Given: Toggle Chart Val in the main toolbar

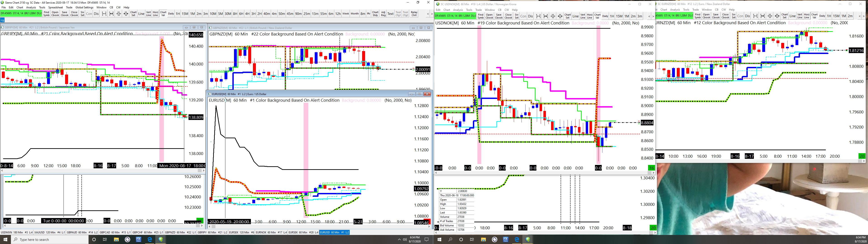Looking at the screenshot, I should click(163, 14).
